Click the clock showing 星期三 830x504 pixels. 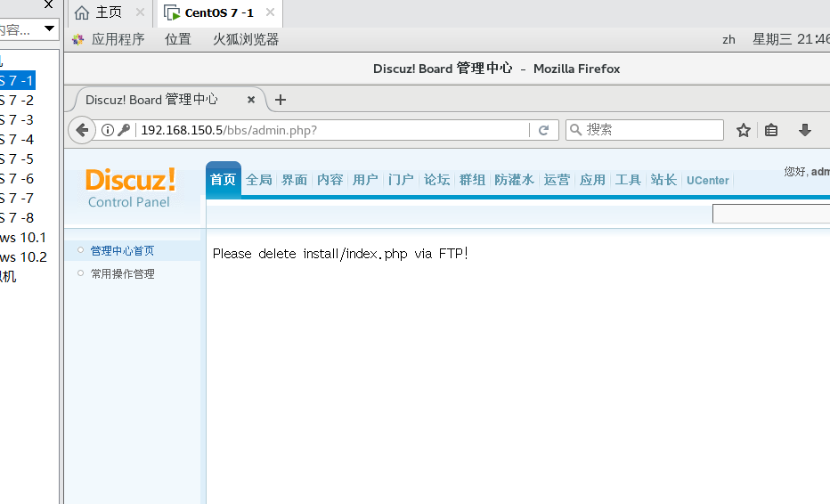click(791, 39)
